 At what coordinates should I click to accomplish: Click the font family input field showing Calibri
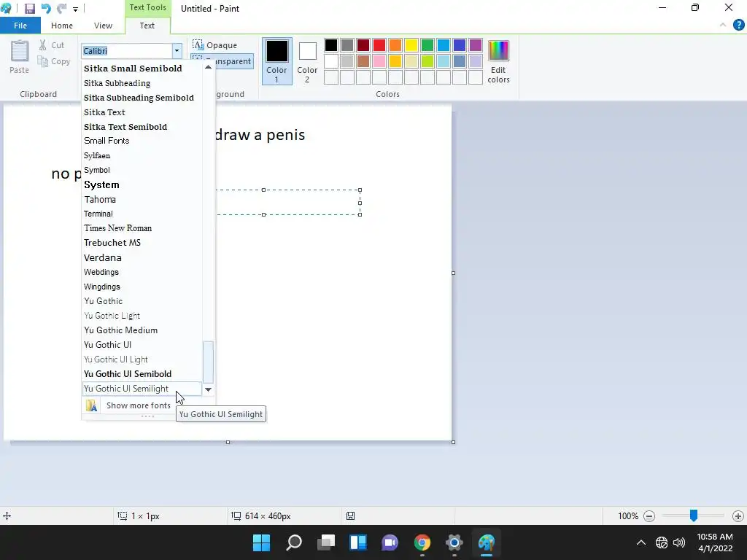127,50
